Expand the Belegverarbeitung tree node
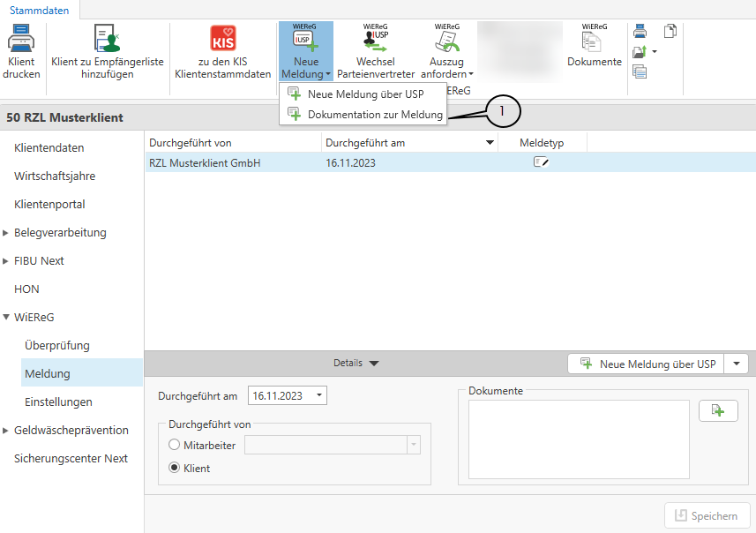This screenshot has height=533, width=756. pyautogui.click(x=6, y=233)
